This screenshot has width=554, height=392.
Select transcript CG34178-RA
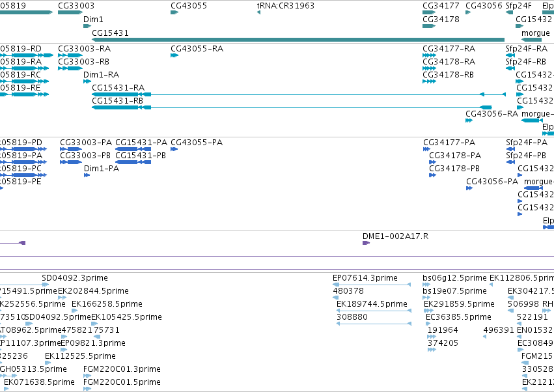pos(449,61)
